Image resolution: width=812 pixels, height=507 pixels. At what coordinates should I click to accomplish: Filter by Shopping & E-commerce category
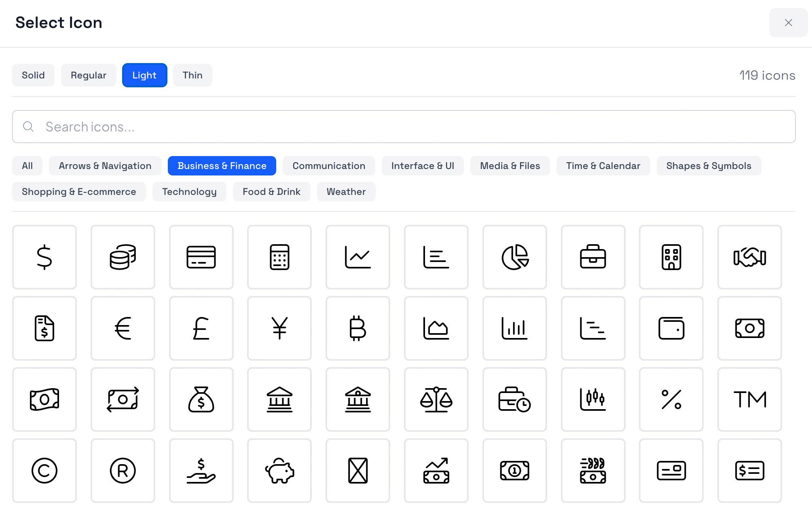79,192
